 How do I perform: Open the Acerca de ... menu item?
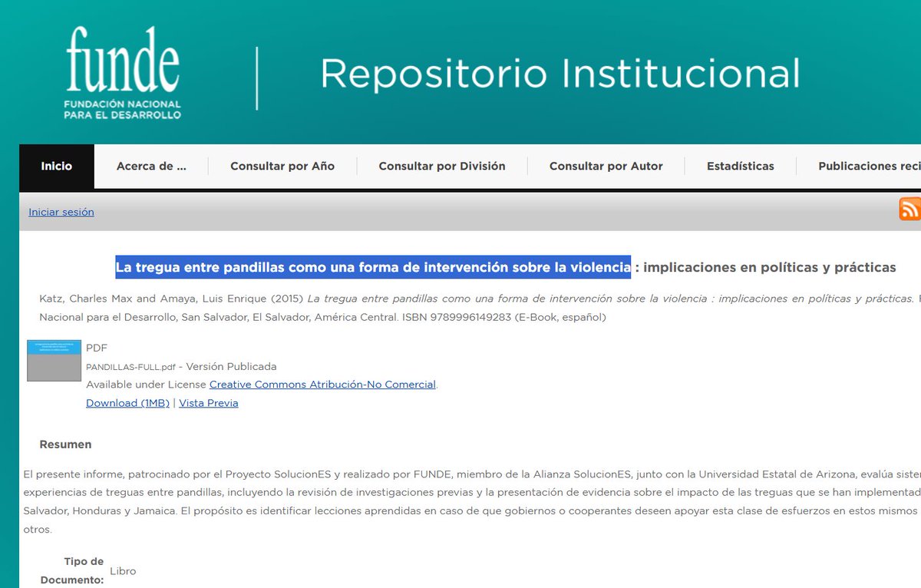coord(151,166)
